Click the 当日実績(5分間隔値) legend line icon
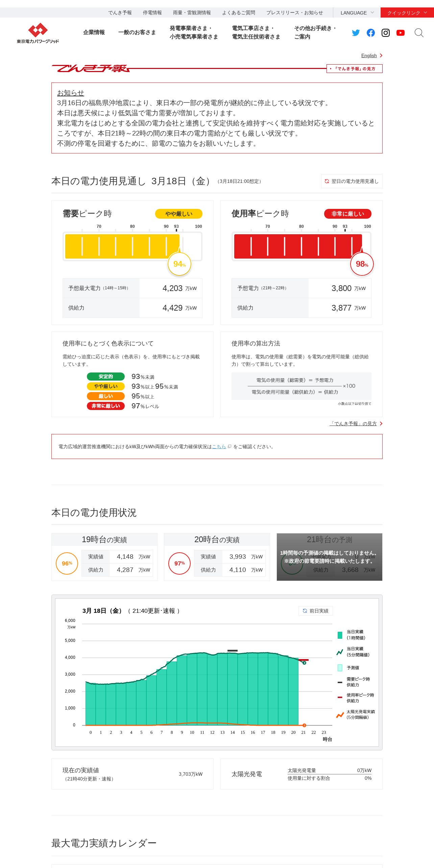 (x=340, y=652)
